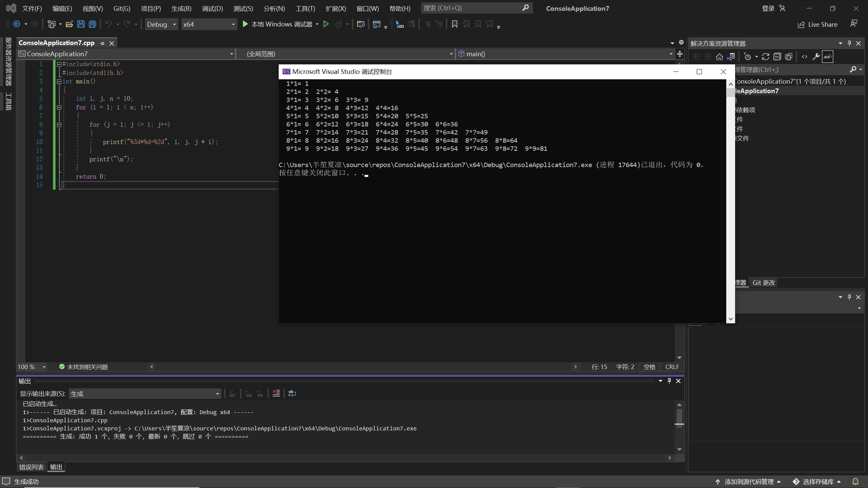Image resolution: width=868 pixels, height=488 pixels.
Task: Toggle word wrap in the Output panel
Action: [x=292, y=393]
